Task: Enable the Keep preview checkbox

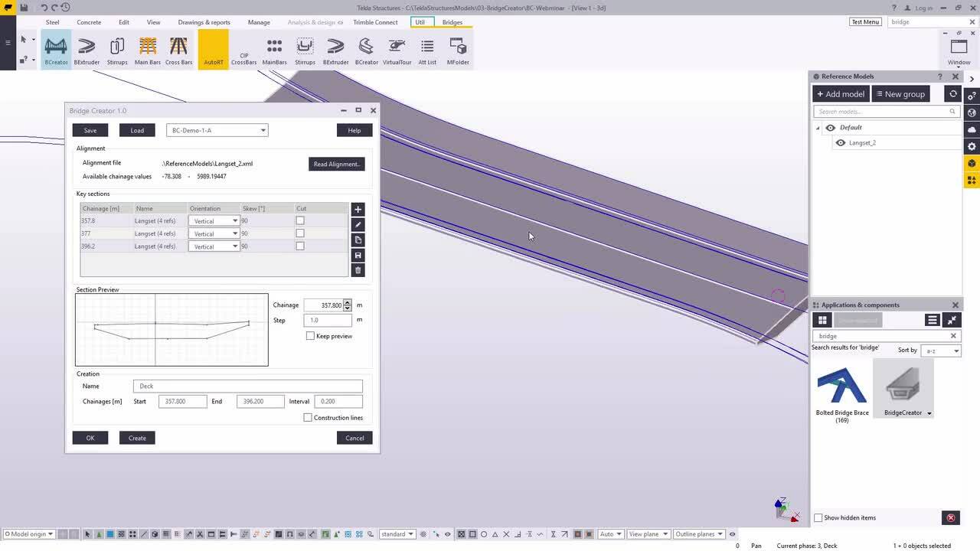Action: 310,336
